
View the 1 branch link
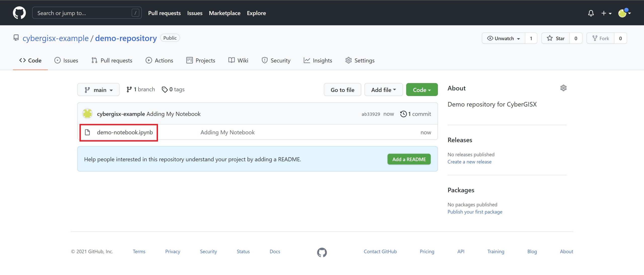141,89
